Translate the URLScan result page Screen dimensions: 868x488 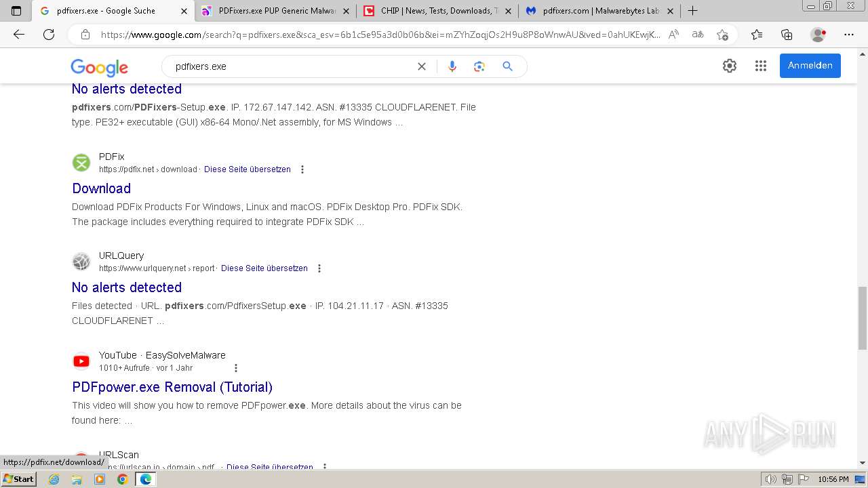coord(270,467)
